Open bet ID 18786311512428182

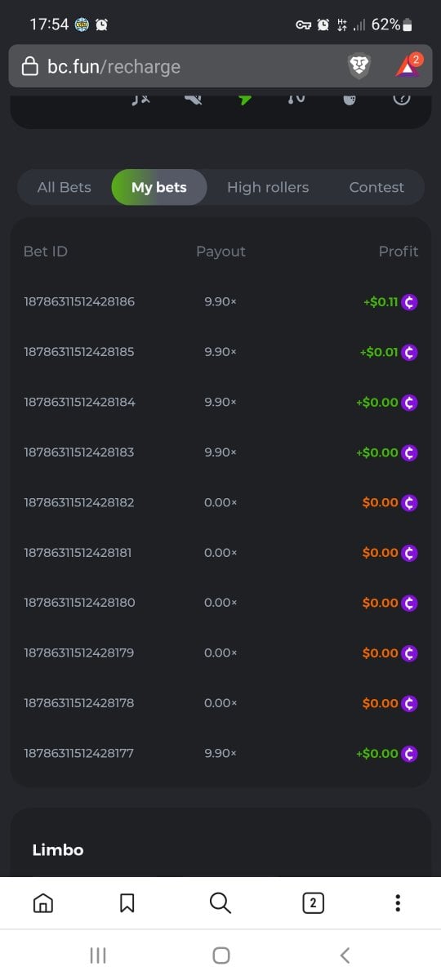point(79,502)
